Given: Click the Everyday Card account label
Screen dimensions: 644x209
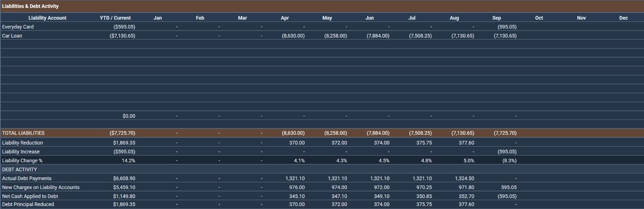Looking at the screenshot, I should 18,27.
